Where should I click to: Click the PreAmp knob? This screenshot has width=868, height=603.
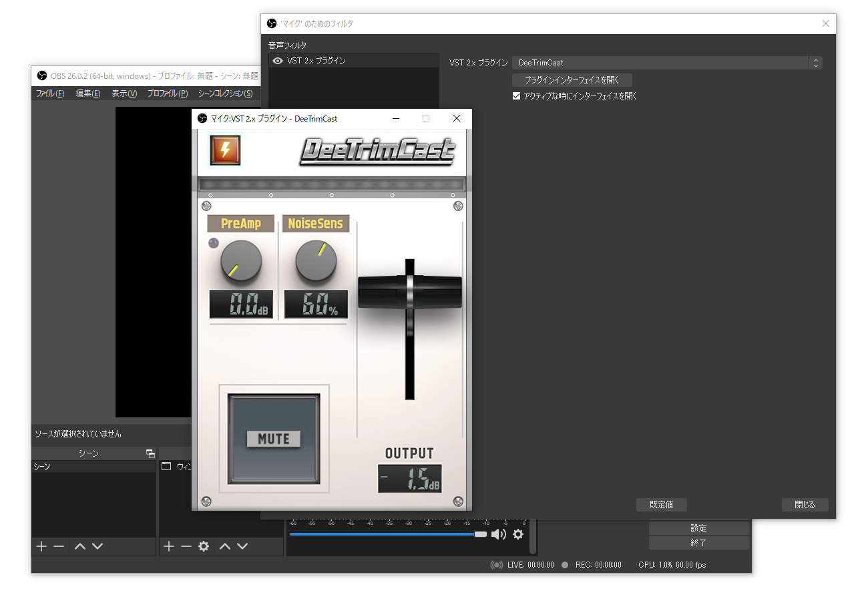coord(241,261)
